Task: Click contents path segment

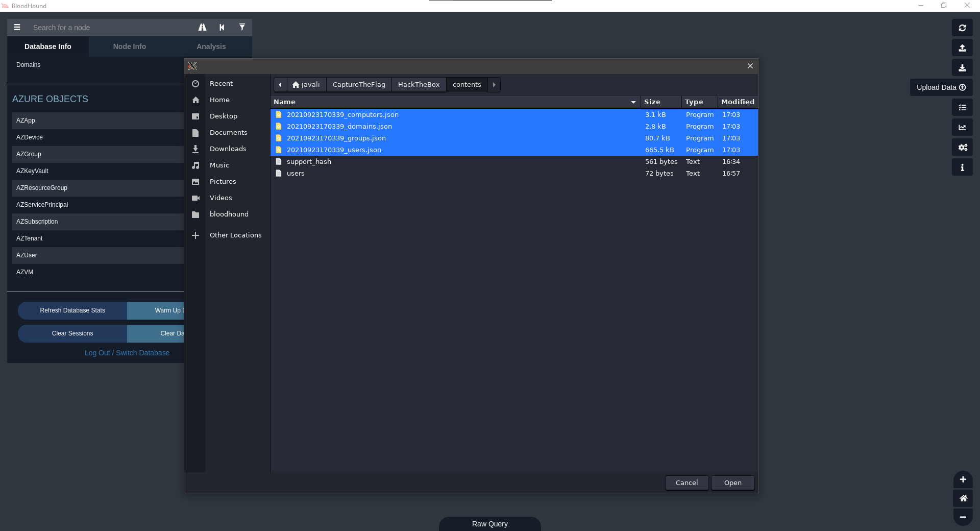Action: (x=467, y=85)
